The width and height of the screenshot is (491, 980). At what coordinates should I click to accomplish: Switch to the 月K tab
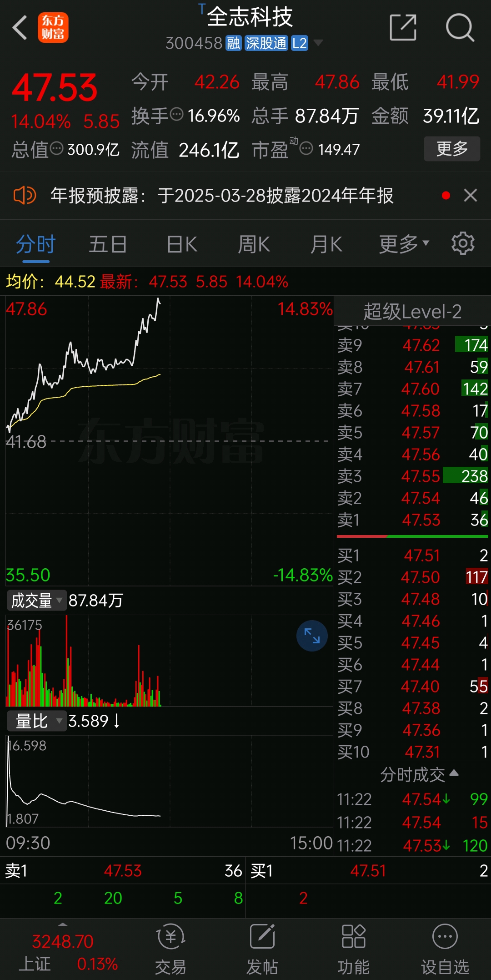(326, 244)
